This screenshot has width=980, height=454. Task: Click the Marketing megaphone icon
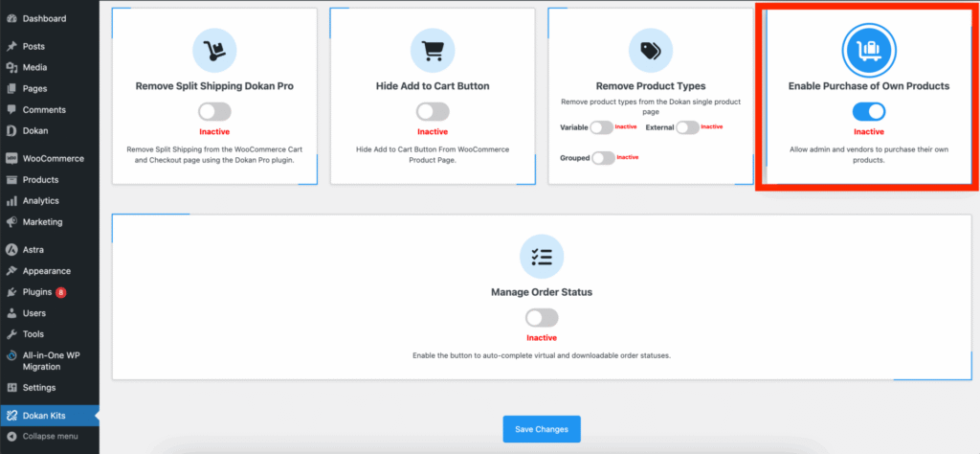(x=11, y=222)
